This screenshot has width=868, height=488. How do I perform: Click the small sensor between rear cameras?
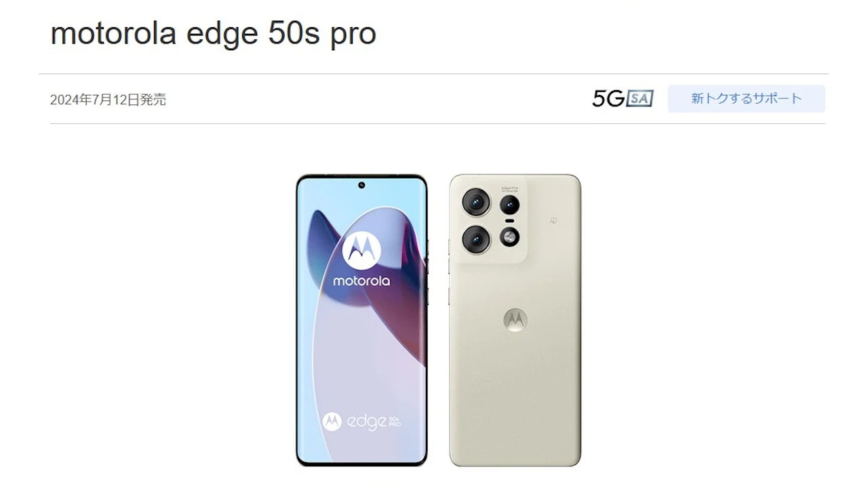509,221
